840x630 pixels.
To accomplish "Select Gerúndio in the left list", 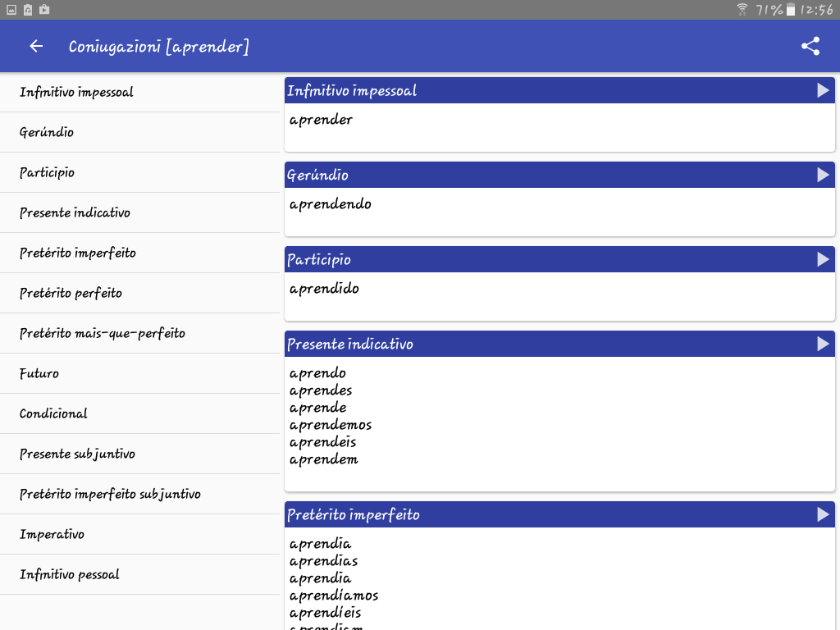I will point(139,132).
